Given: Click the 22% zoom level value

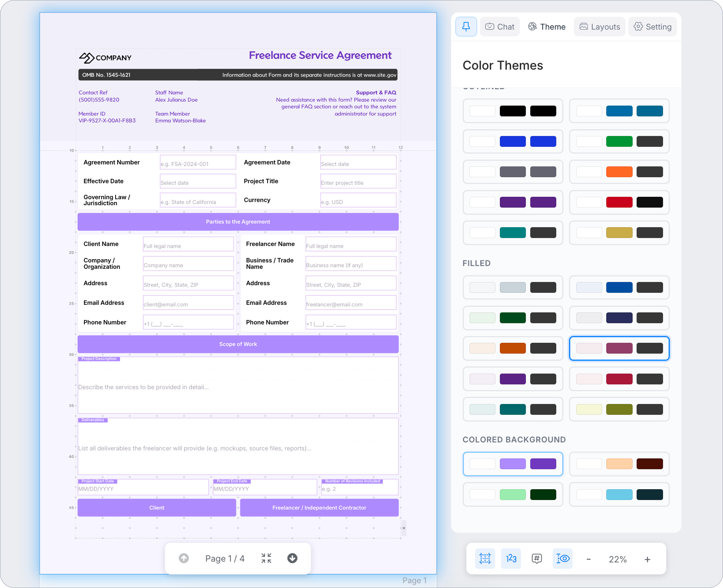Looking at the screenshot, I should pyautogui.click(x=618, y=559).
